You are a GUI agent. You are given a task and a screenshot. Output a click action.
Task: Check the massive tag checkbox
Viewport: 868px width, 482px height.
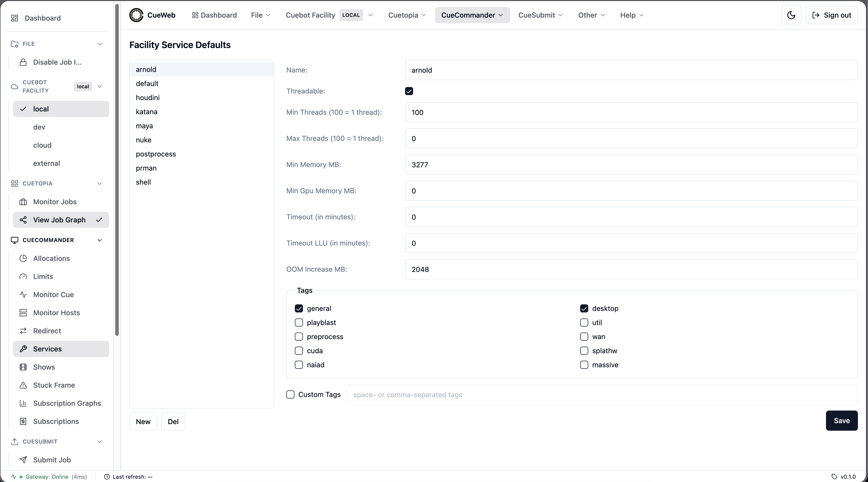pos(584,365)
